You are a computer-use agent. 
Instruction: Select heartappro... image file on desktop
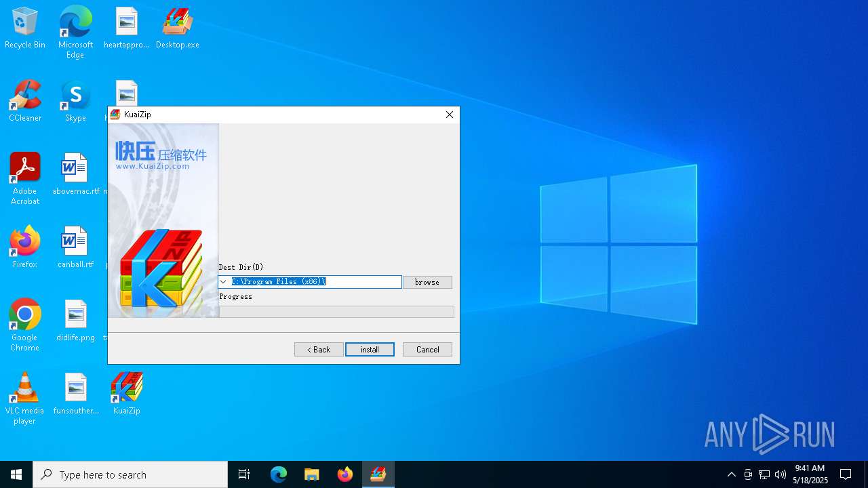[x=126, y=28]
